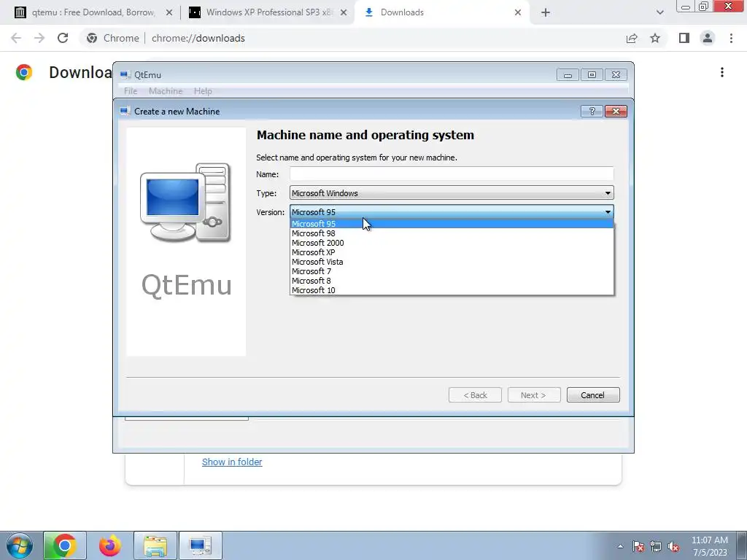747x560 pixels.
Task: Open Chrome three-dot main menu
Action: point(731,38)
